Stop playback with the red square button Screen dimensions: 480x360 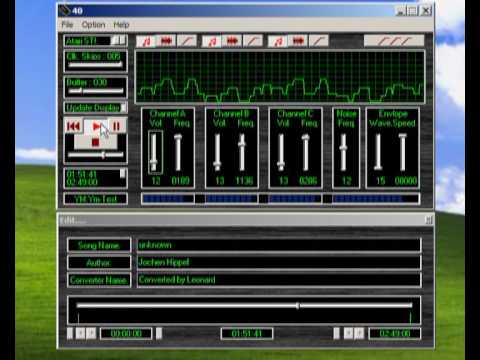(x=95, y=142)
